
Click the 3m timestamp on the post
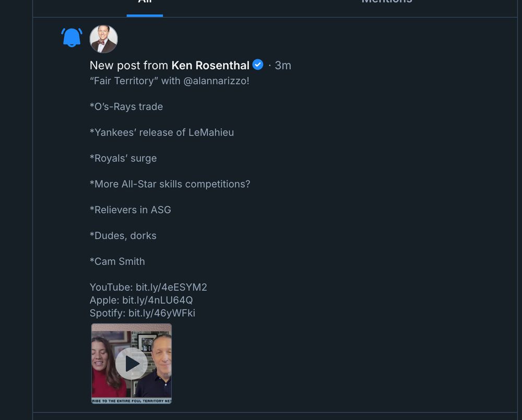tap(283, 65)
